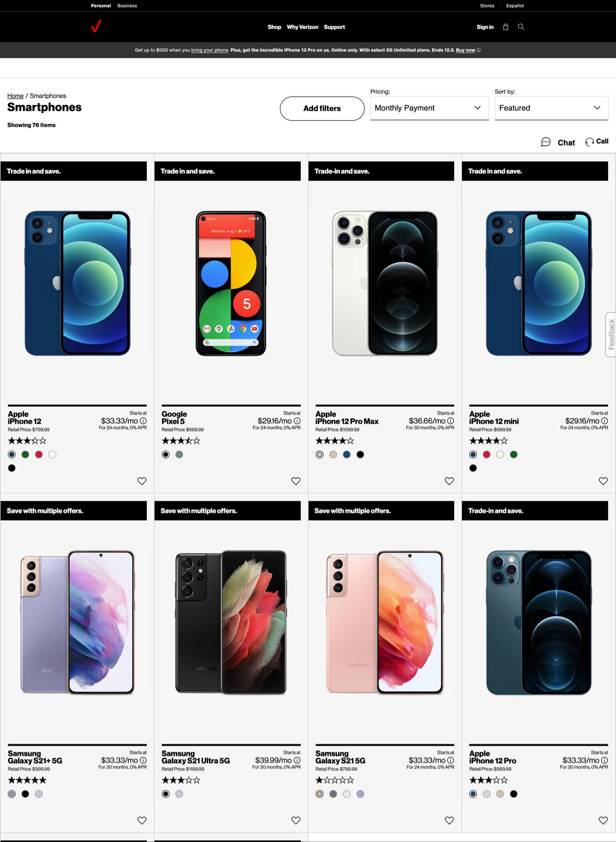This screenshot has width=616, height=842.
Task: Click the Verizon checkmark logo
Action: point(96,26)
